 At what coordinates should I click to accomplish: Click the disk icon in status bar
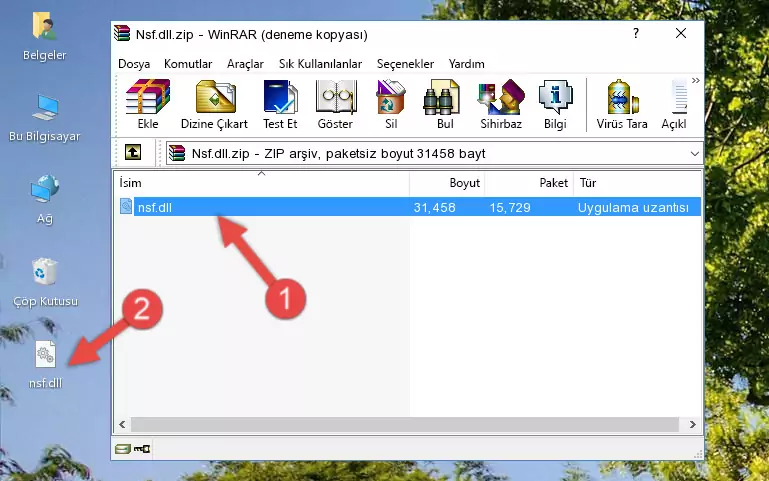pos(123,448)
